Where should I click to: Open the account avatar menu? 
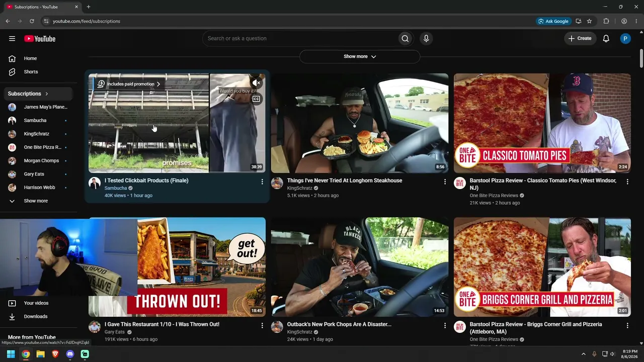(625, 38)
